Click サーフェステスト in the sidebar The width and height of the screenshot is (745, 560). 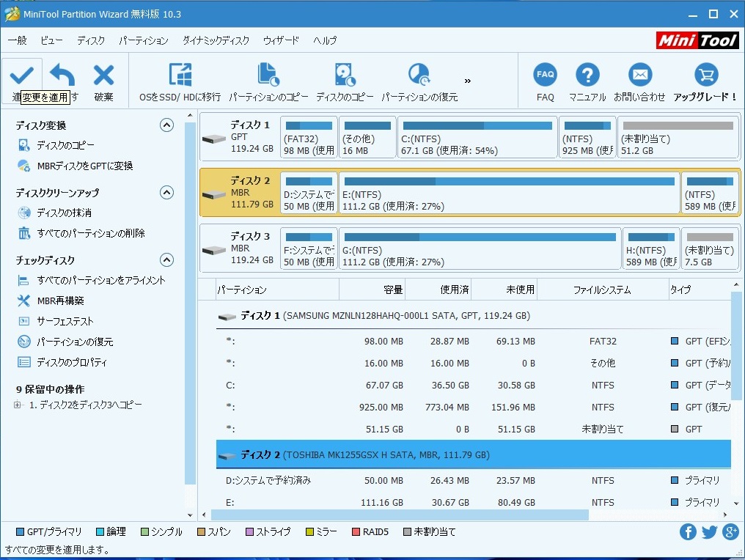[x=65, y=321]
